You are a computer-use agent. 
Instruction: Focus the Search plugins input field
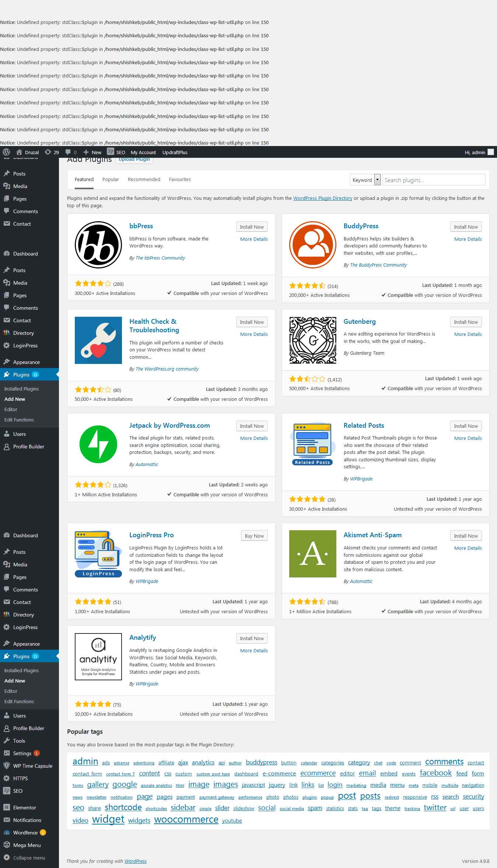tap(434, 180)
